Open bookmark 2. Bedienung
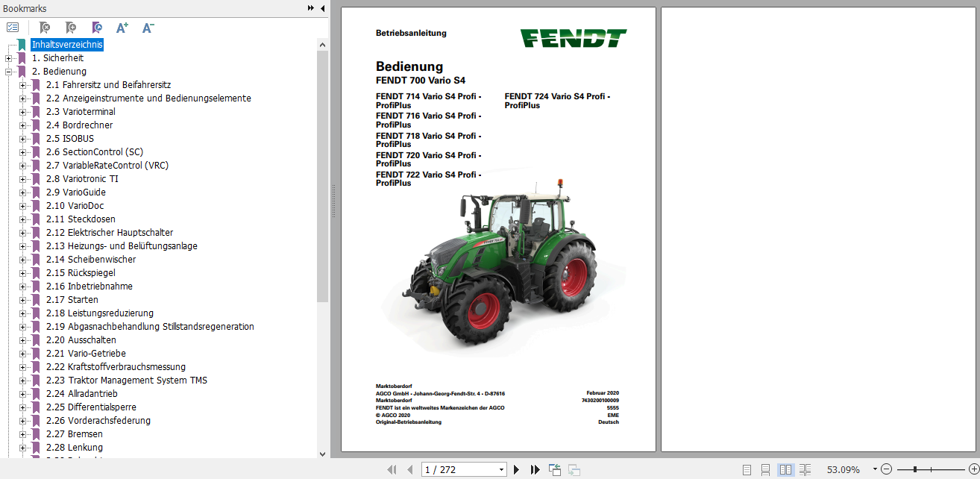The width and height of the screenshot is (980, 479). [x=59, y=72]
